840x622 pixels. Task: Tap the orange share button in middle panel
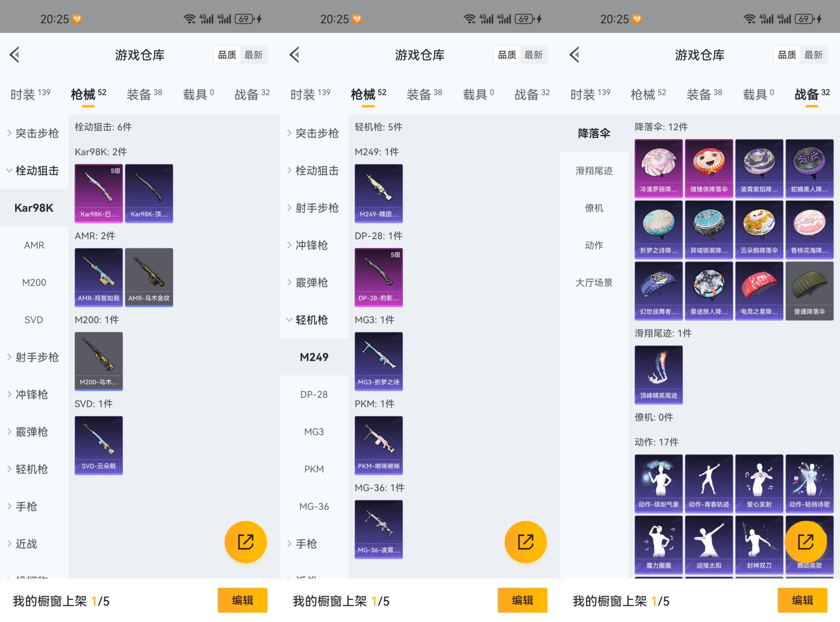pos(525,542)
